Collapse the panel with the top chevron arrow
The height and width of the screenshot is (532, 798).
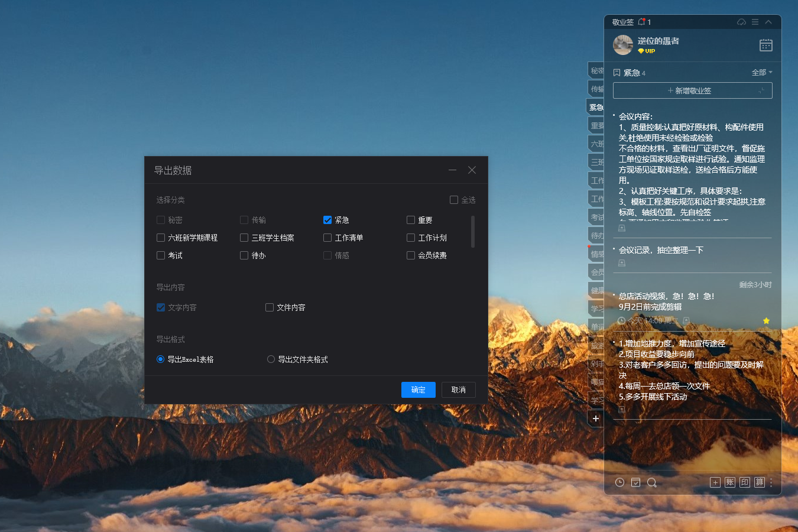pyautogui.click(x=768, y=22)
